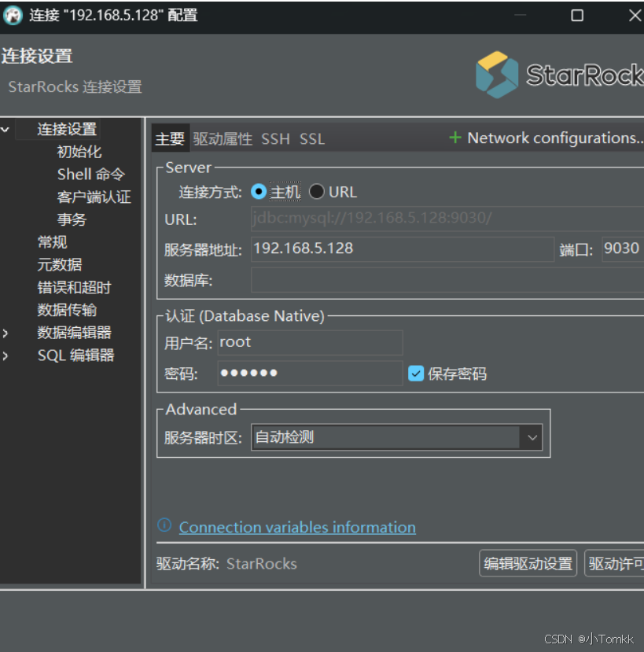Click the empty 数据库 input field
The height and width of the screenshot is (652, 644).
pos(447,280)
